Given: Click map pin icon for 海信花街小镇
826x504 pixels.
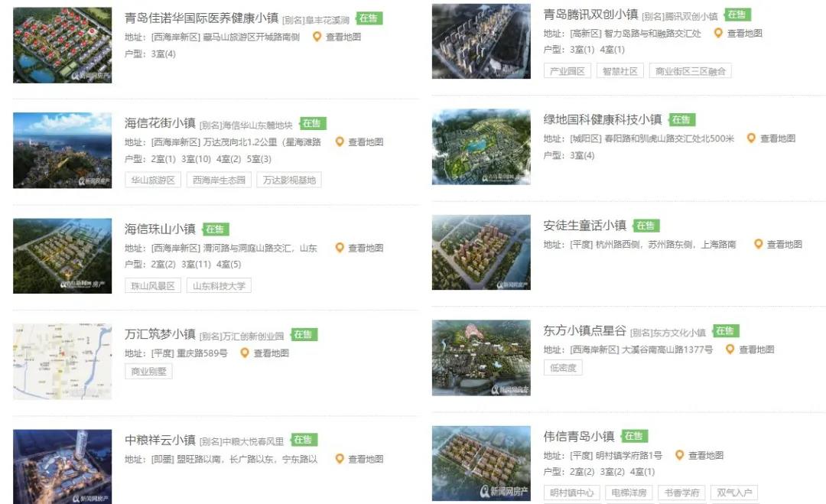Looking at the screenshot, I should pos(340,142).
